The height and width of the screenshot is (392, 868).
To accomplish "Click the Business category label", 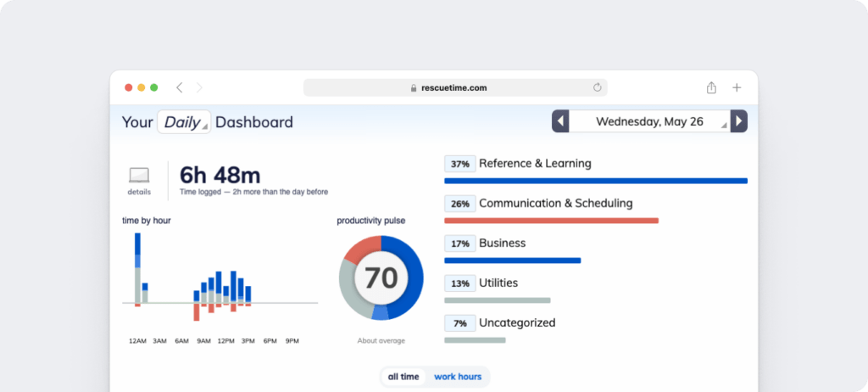I will [x=502, y=244].
